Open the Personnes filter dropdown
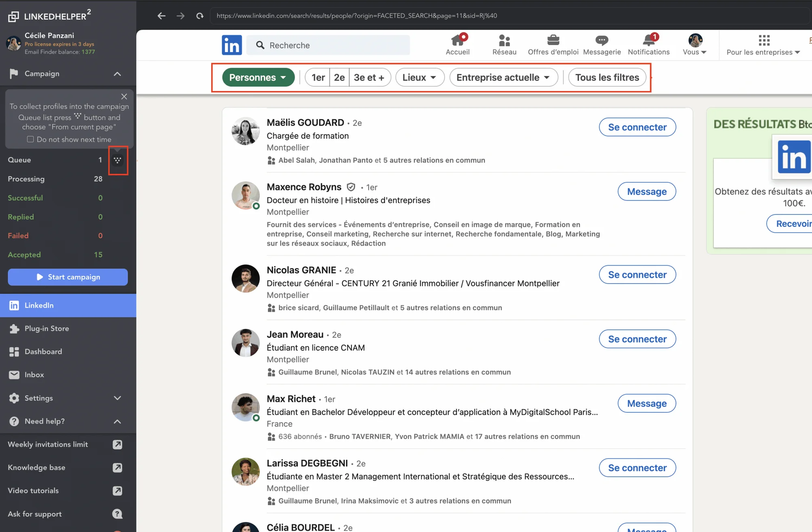812x532 pixels. (x=258, y=77)
